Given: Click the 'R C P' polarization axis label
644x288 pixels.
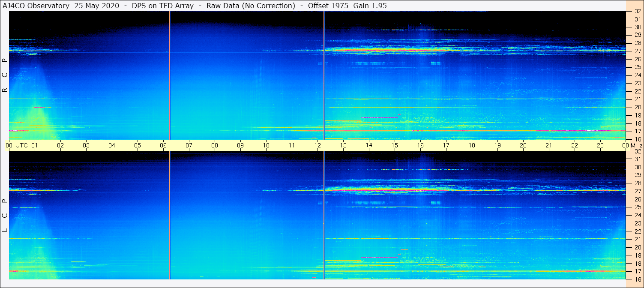Looking at the screenshot, I should click(x=5, y=75).
